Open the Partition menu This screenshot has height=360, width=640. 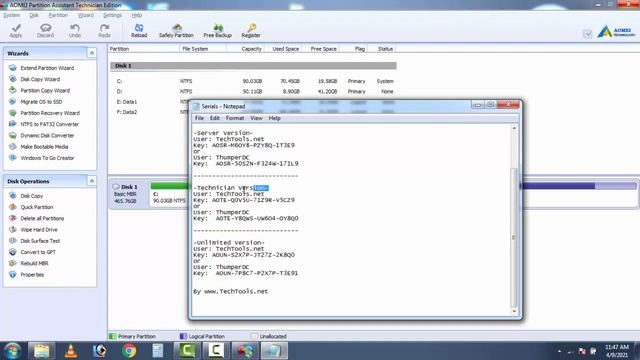click(58, 15)
